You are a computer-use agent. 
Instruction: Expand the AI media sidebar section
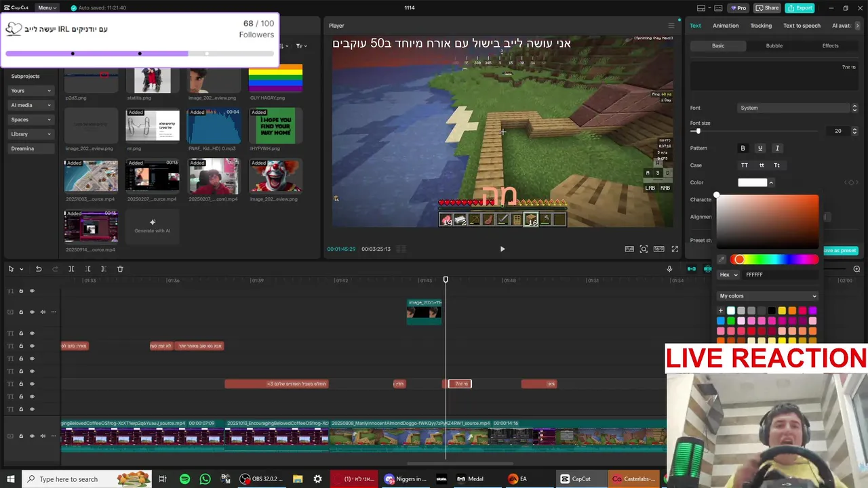(x=31, y=105)
